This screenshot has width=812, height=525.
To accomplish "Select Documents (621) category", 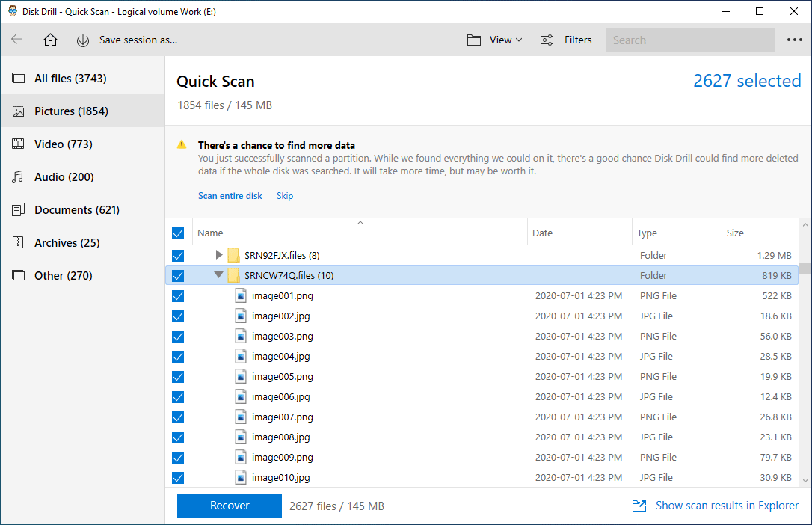I will pyautogui.click(x=82, y=209).
